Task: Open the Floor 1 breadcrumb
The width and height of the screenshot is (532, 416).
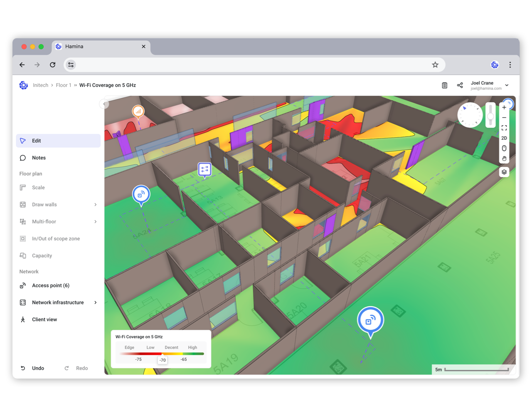Action: pyautogui.click(x=64, y=85)
